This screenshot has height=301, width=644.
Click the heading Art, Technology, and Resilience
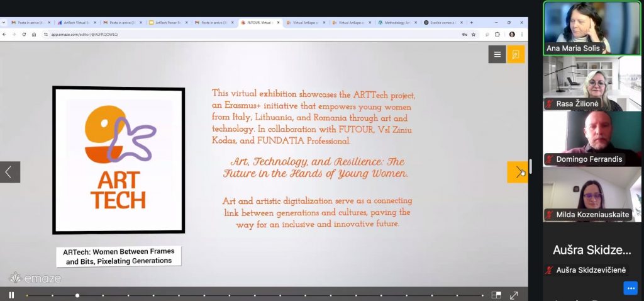click(316, 168)
